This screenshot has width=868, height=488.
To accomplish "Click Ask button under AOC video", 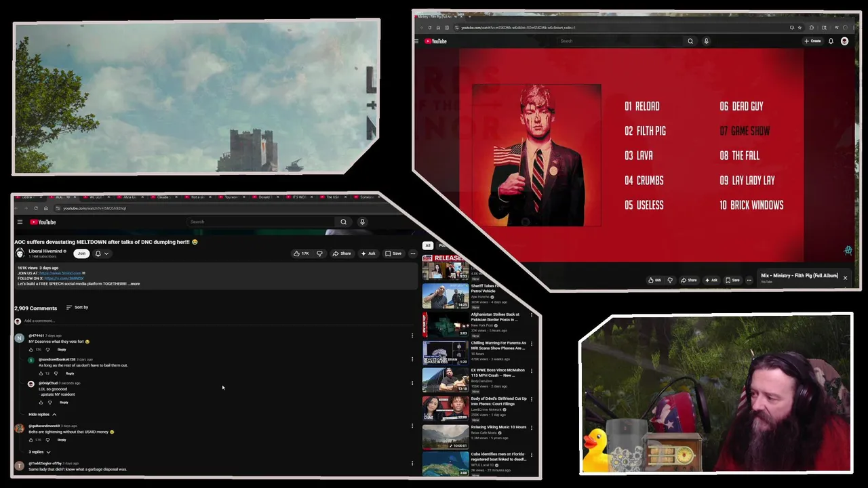I will [x=368, y=253].
